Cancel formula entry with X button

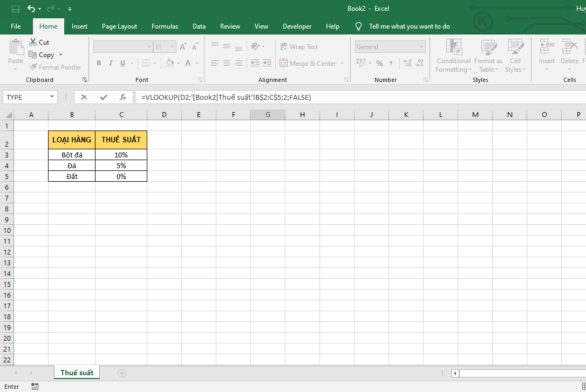84,97
